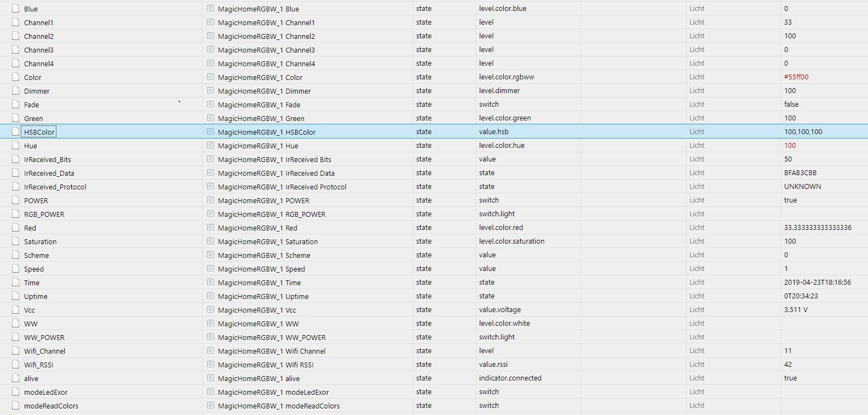Click the file icon beside IrReceived_Bits
Viewport: 868px width, 415px height.
pos(16,159)
